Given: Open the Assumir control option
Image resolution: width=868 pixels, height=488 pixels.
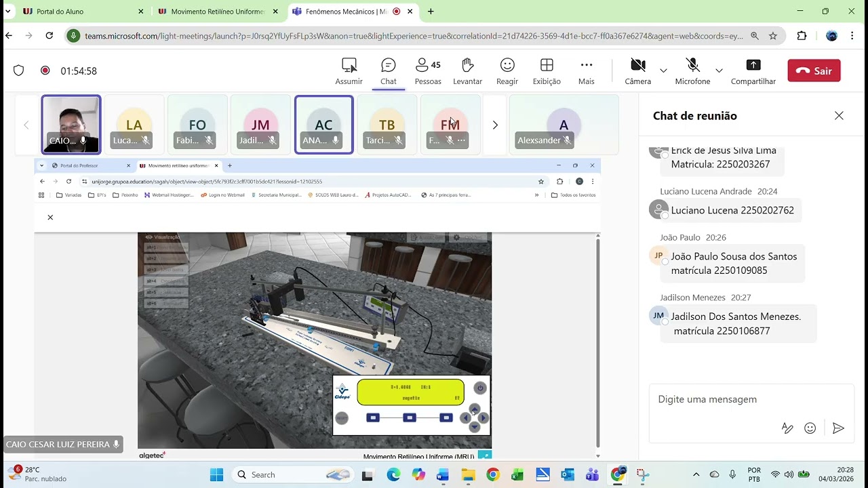Looking at the screenshot, I should (x=349, y=71).
